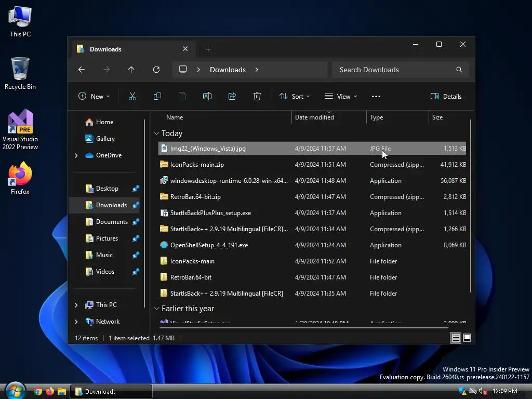This screenshot has width=532, height=399.
Task: Click chevron after Downloads in address bar
Action: coord(257,70)
